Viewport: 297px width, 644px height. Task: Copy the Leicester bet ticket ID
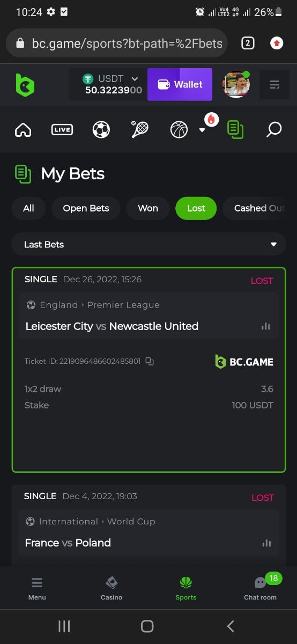tap(150, 362)
